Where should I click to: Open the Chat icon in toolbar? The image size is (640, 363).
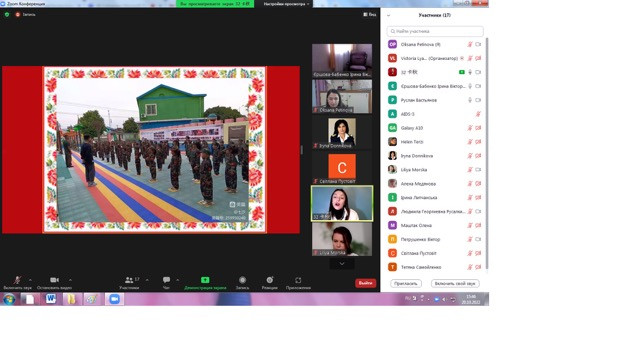[x=166, y=280]
